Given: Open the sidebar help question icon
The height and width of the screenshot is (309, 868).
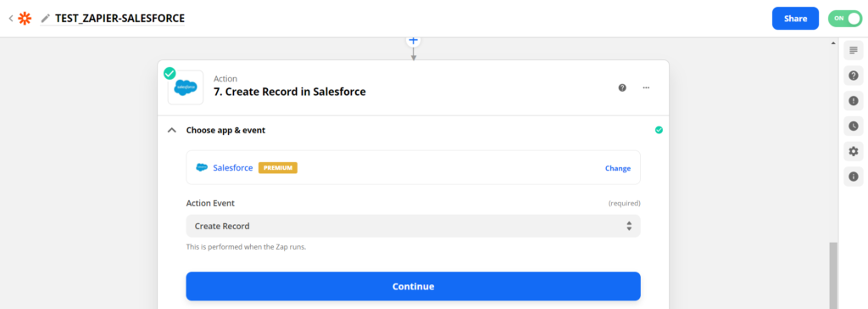Looking at the screenshot, I should click(853, 76).
